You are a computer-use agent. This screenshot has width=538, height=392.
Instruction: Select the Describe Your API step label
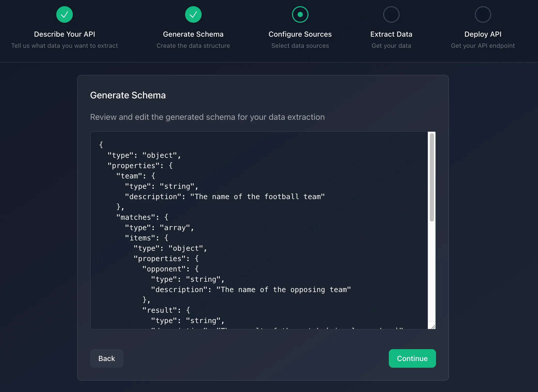65,34
